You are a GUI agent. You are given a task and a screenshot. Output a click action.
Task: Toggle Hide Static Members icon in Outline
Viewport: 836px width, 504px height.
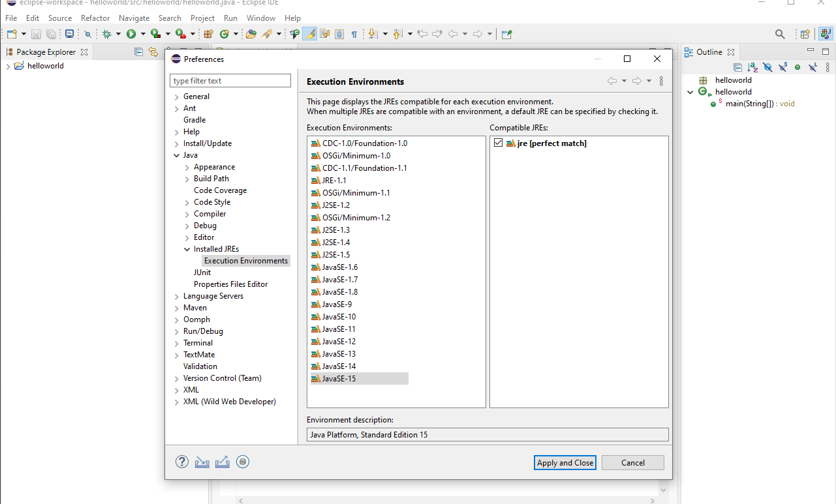coord(782,67)
